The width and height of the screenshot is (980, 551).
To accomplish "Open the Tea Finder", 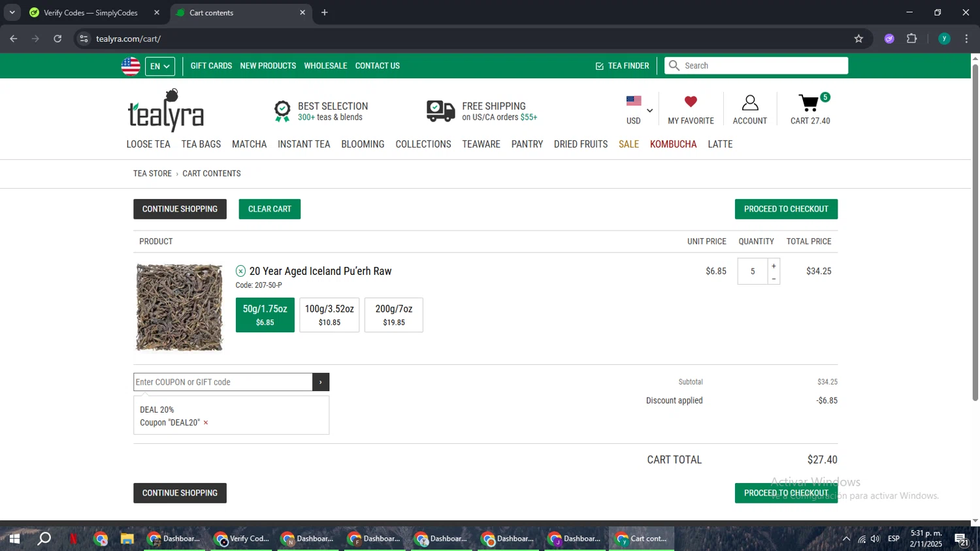I will tap(622, 66).
